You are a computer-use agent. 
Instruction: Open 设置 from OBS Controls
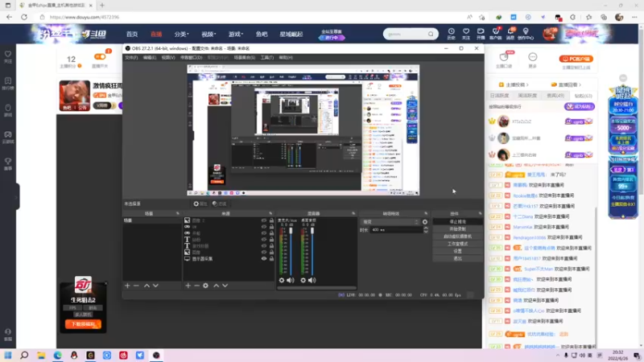click(457, 251)
